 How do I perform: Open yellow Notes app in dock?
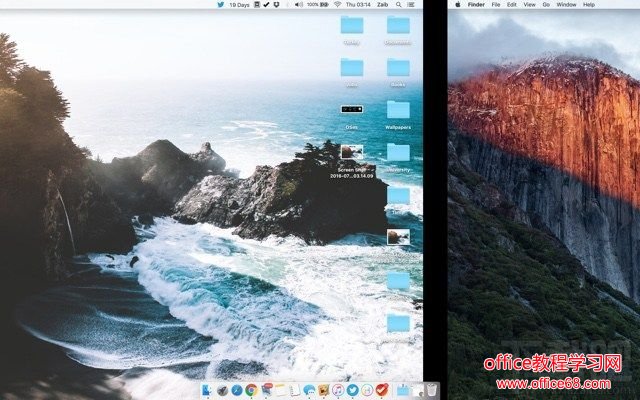pos(280,390)
